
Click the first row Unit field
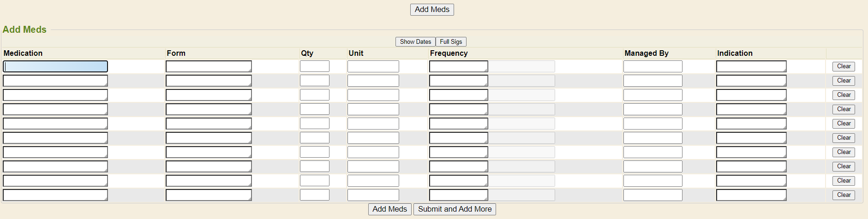[x=373, y=66]
